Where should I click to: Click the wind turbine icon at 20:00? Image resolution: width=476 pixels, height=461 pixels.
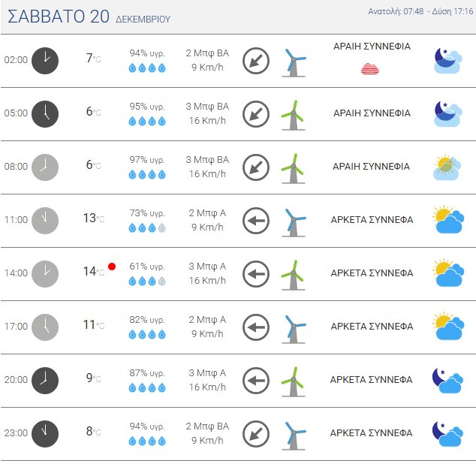pos(293,380)
